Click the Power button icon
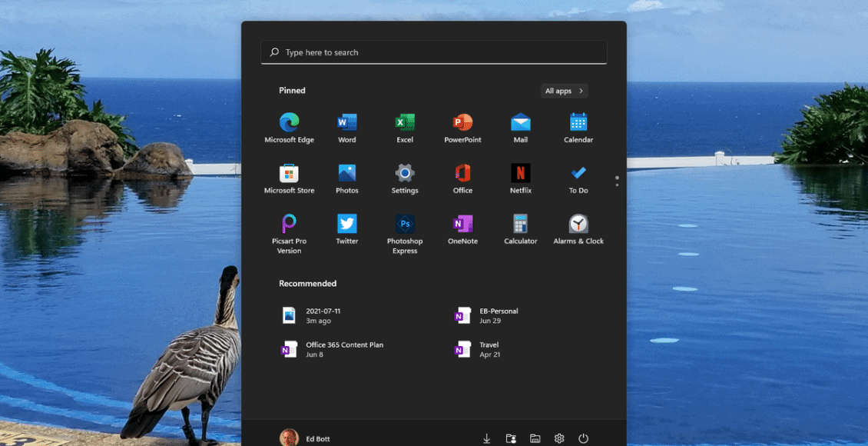Viewport: 868px width, 446px height. coord(584,439)
